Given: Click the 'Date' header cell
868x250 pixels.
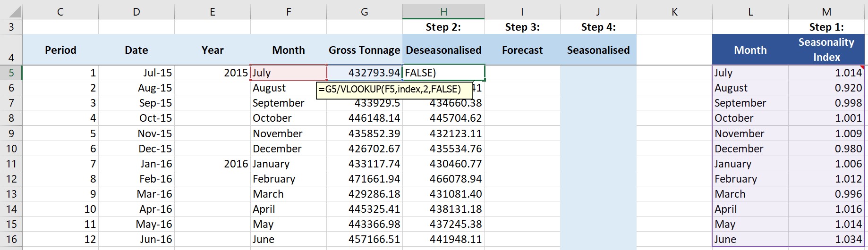Looking at the screenshot, I should point(136,50).
